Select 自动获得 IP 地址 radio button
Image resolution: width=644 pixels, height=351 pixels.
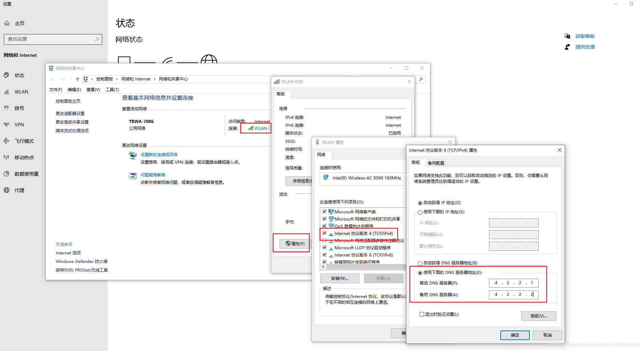click(x=420, y=203)
